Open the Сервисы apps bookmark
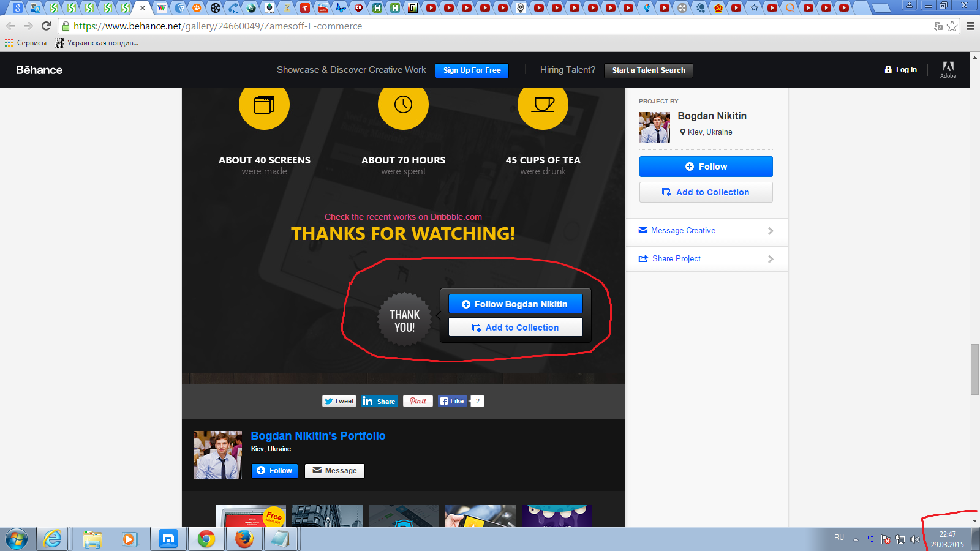This screenshot has width=980, height=551. click(x=26, y=43)
